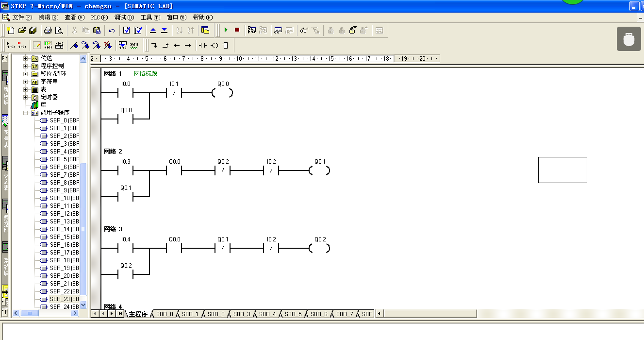
Task: Insert a contact instruction from toolbar
Action: (202, 45)
